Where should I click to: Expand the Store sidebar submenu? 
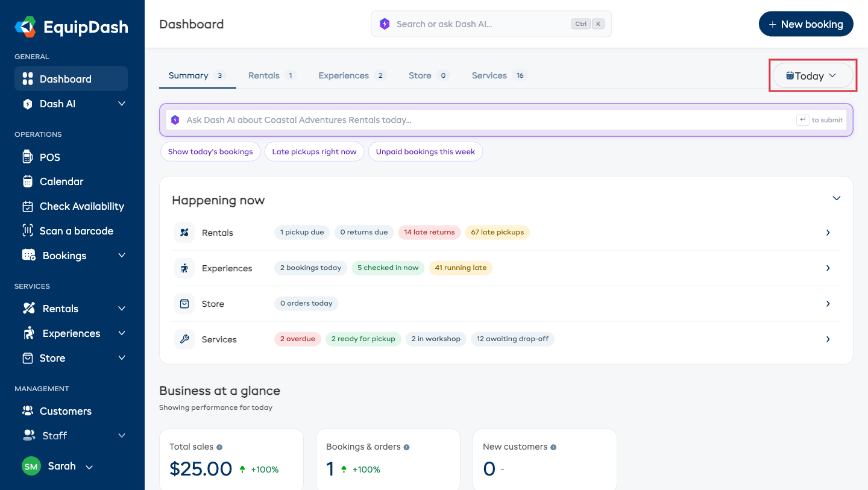pos(122,358)
